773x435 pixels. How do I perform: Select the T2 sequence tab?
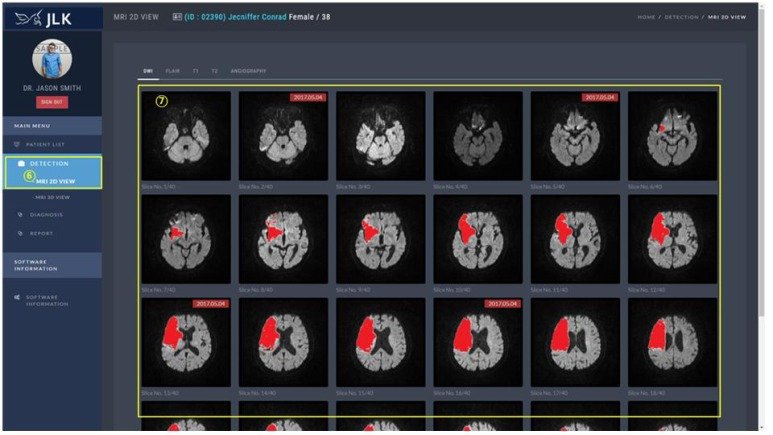(214, 71)
